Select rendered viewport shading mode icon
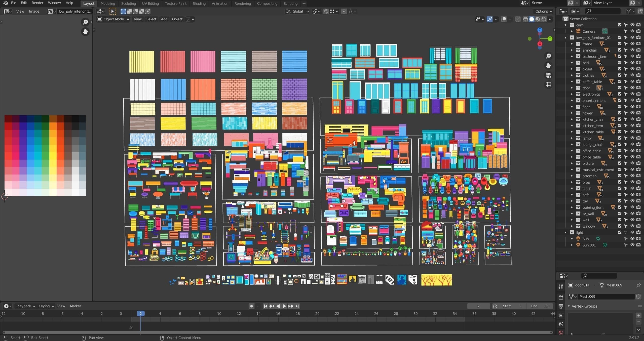 [x=544, y=19]
